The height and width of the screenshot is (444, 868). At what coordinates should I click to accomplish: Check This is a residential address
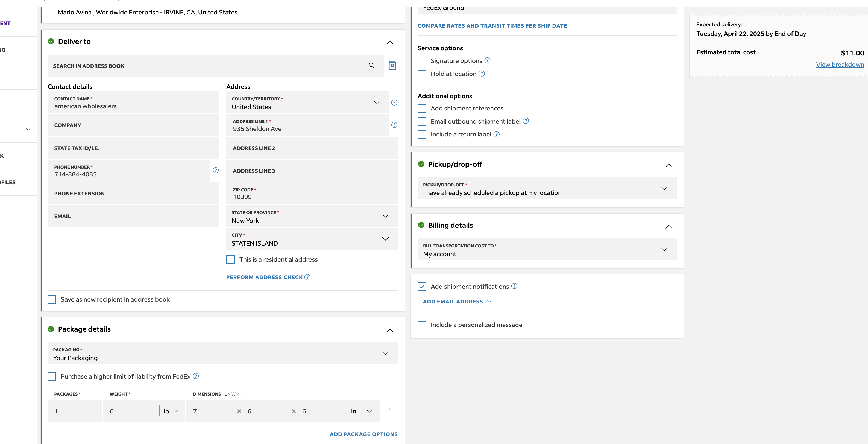(x=230, y=259)
